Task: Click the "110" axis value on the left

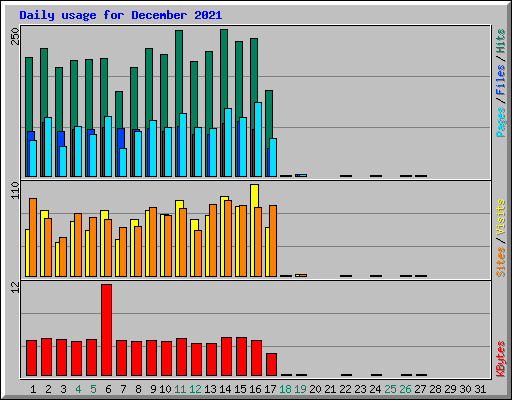Action: click(x=15, y=190)
